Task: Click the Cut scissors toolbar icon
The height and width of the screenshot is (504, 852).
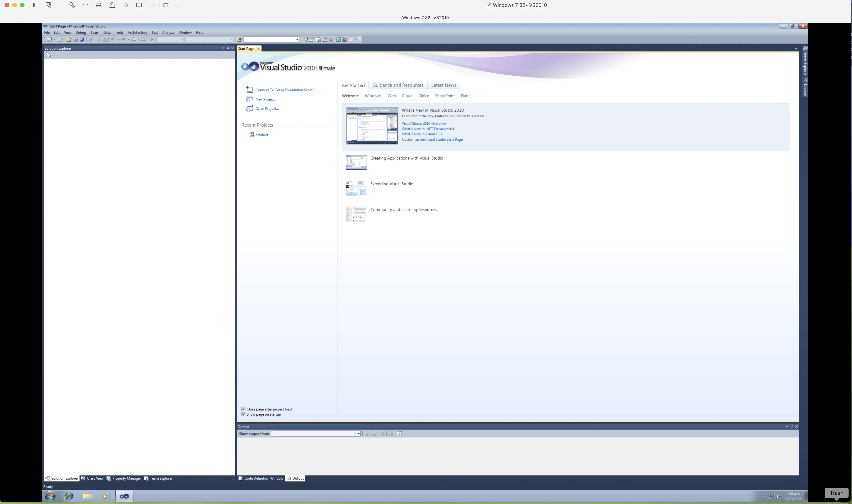Action: pos(91,39)
